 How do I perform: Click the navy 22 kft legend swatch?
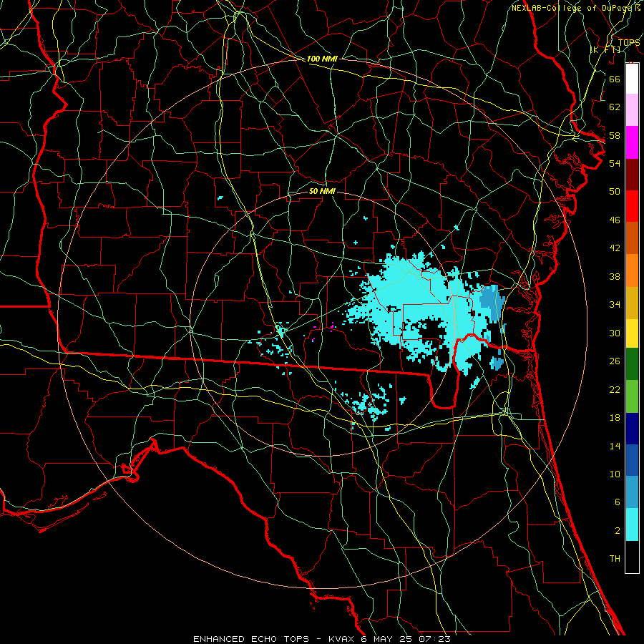tap(632, 429)
